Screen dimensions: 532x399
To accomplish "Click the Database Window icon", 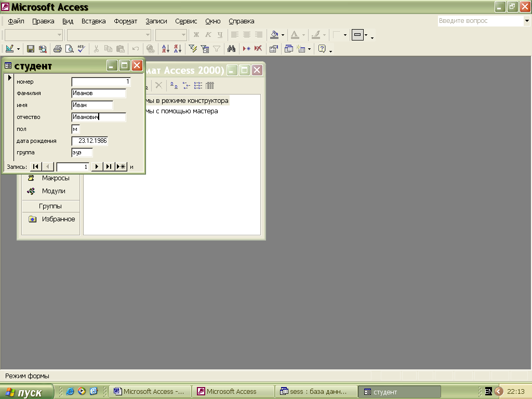I will tap(289, 49).
